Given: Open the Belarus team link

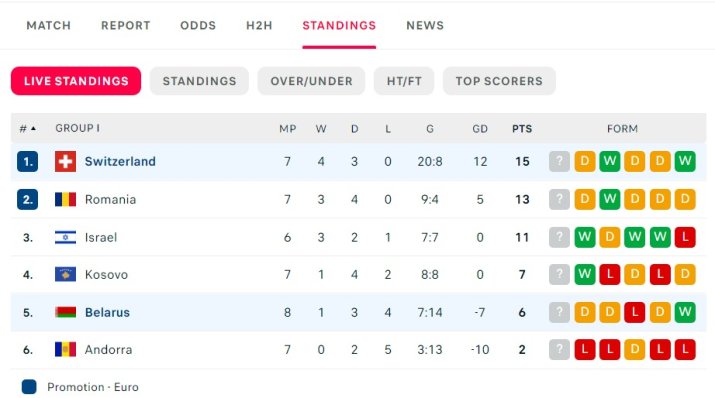Looking at the screenshot, I should tap(108, 312).
